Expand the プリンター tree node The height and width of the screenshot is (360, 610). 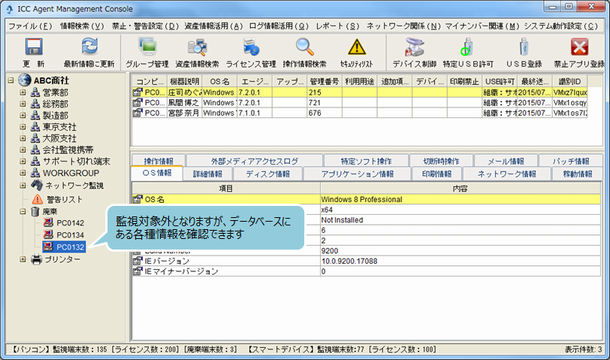23,259
